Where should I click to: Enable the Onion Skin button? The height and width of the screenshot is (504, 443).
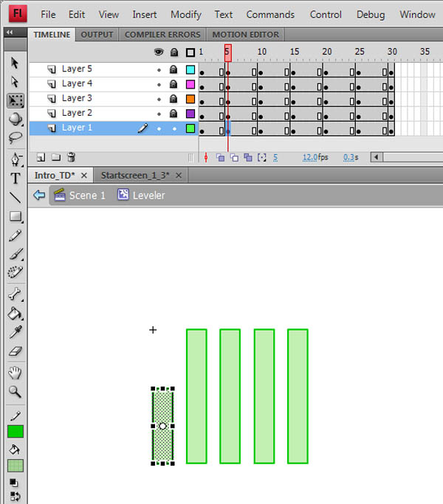click(220, 157)
